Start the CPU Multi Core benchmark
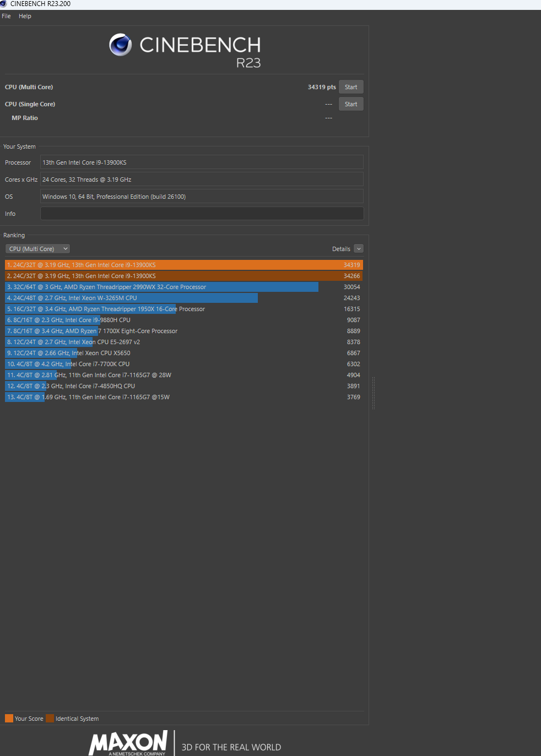The image size is (541, 756). 350,87
